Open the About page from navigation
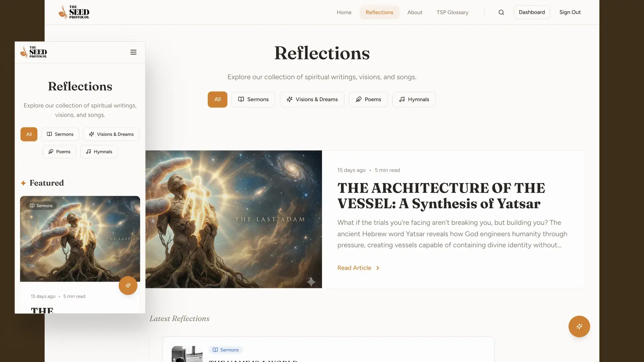 tap(415, 12)
